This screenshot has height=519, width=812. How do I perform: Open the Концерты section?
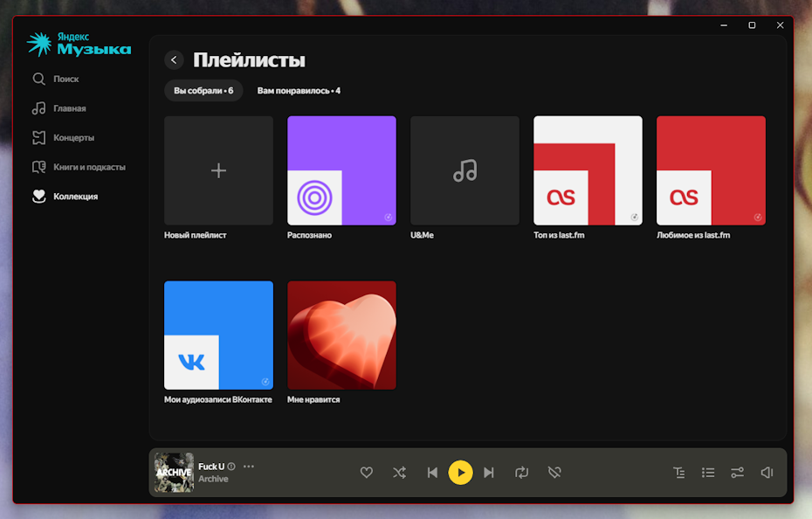[x=73, y=137]
